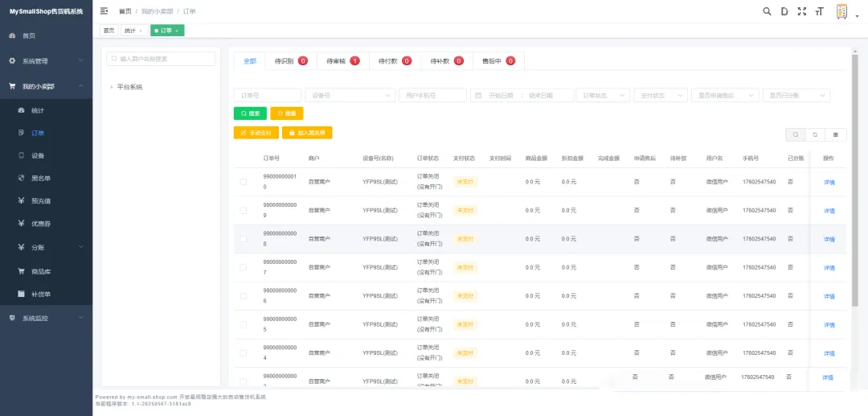Click the 首页 dashboard icon in sidebar
868x416 pixels.
point(12,35)
